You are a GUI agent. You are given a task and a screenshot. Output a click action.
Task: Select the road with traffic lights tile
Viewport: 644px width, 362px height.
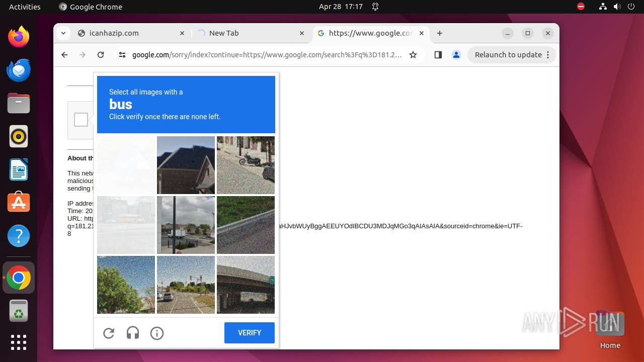186,285
